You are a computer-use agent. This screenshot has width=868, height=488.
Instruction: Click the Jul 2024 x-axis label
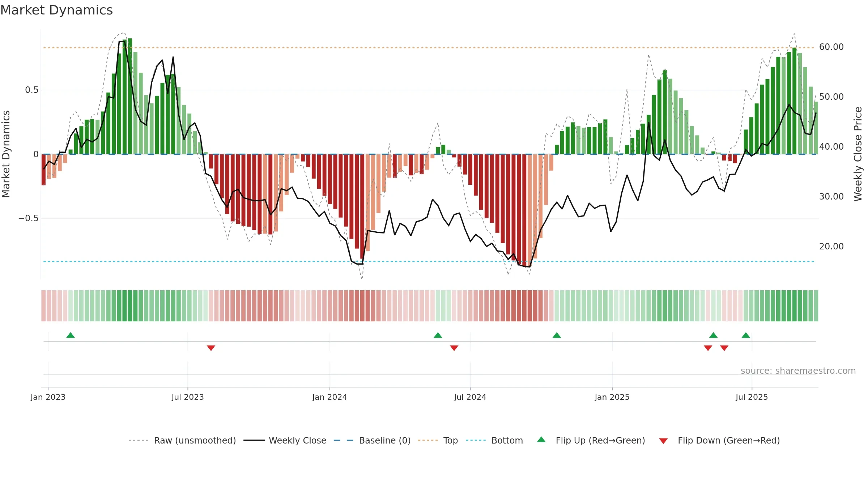pyautogui.click(x=470, y=397)
